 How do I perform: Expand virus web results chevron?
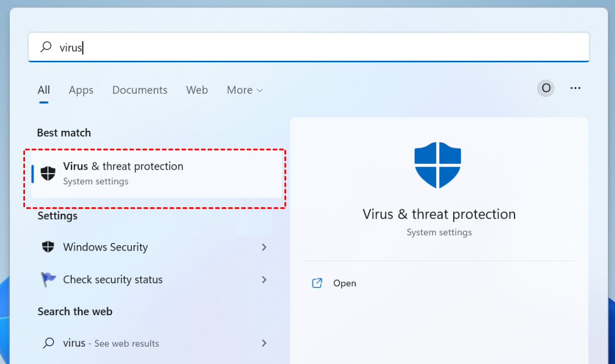[x=264, y=343]
